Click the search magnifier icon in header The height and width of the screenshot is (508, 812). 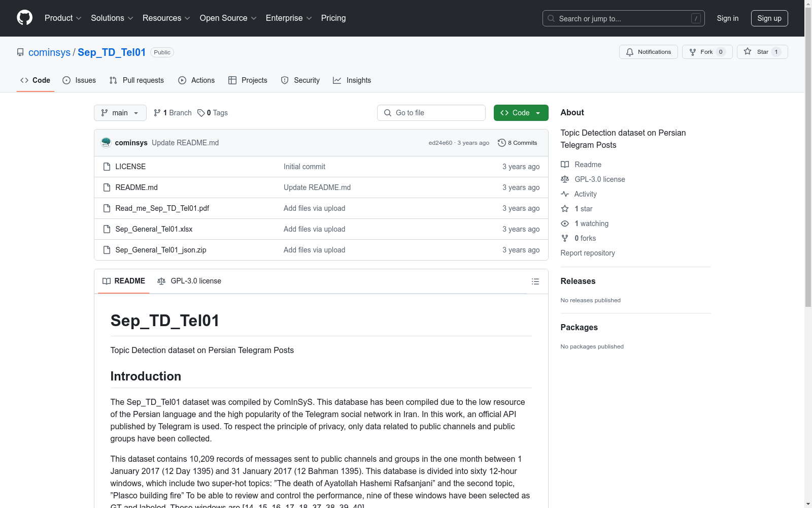pos(551,18)
